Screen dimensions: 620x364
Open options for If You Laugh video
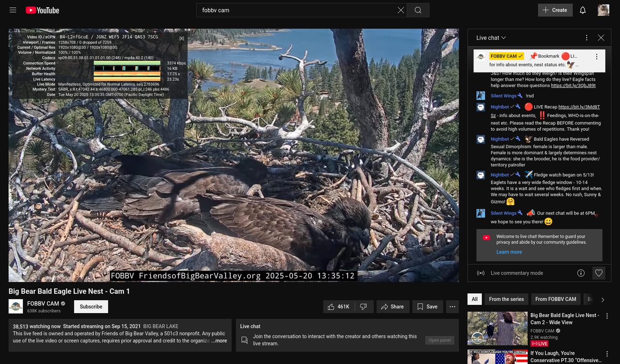[607, 354]
